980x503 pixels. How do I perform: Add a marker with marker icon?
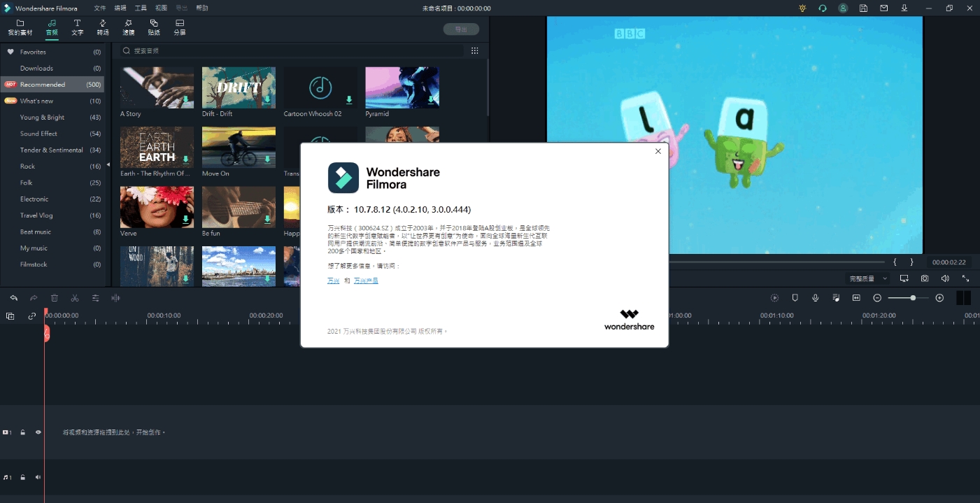795,298
